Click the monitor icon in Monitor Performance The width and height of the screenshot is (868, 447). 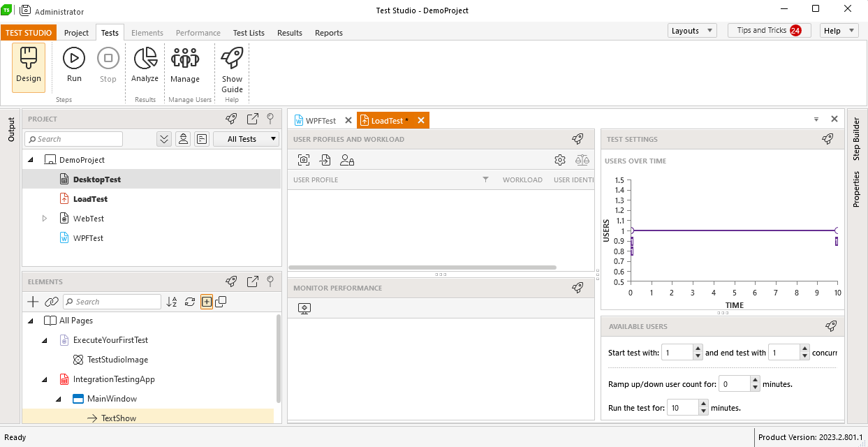304,308
